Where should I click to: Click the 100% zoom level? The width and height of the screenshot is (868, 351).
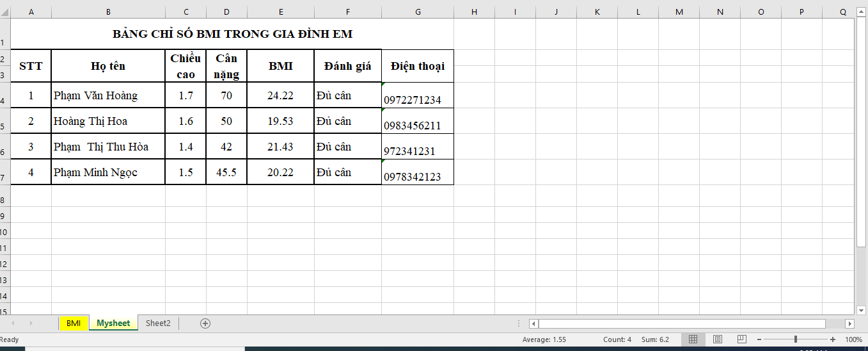pyautogui.click(x=854, y=339)
